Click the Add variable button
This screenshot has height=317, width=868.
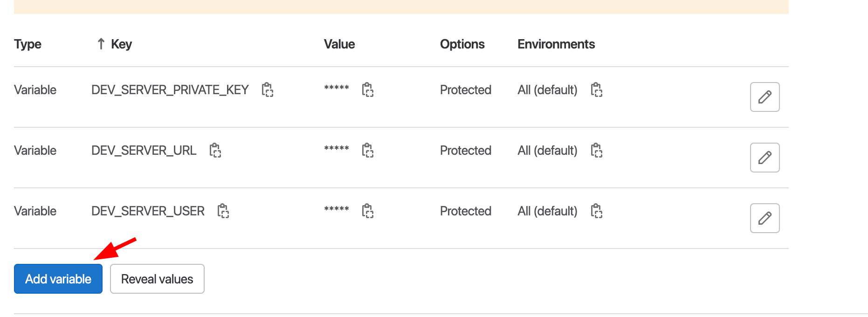pos(58,279)
